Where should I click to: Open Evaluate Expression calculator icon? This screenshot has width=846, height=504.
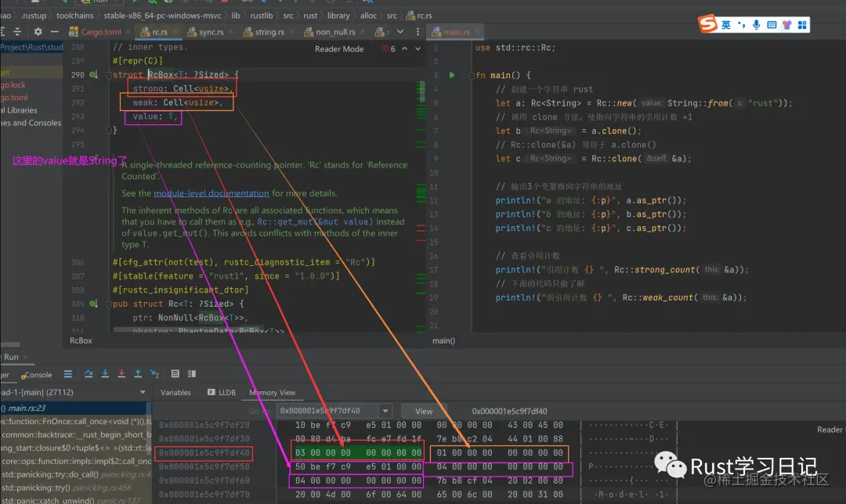[x=175, y=373]
